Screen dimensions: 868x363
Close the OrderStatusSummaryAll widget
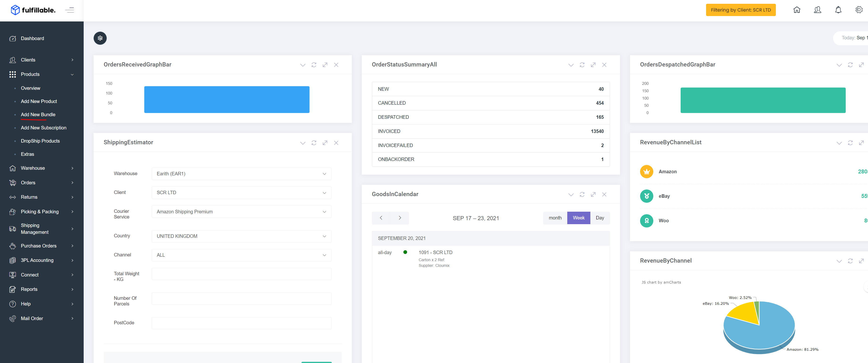click(604, 65)
